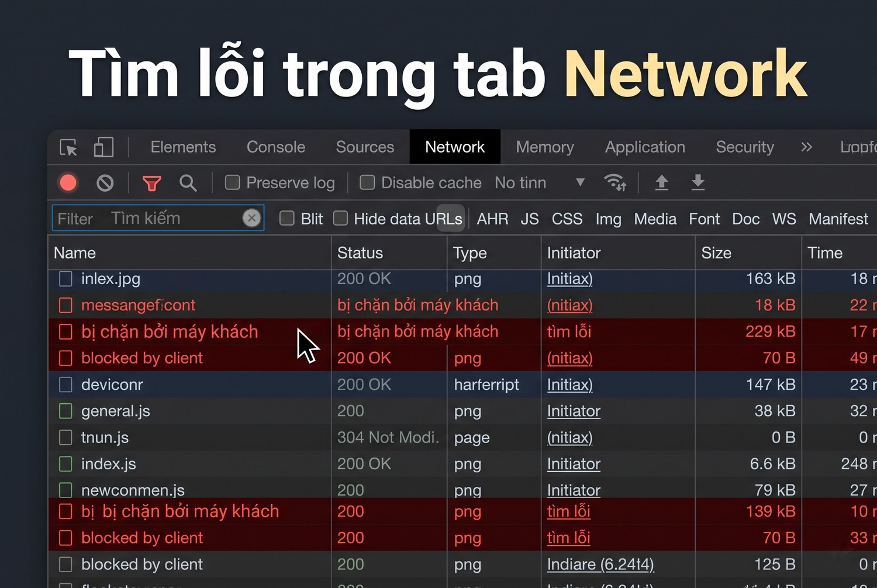Click the 304 Not Modi. status cell
The width and height of the screenshot is (877, 588).
point(388,438)
